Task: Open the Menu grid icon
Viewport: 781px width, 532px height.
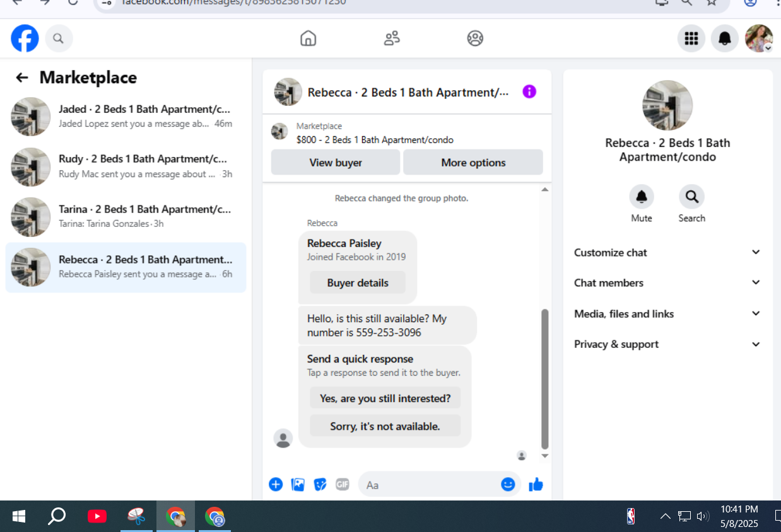Action: (691, 38)
